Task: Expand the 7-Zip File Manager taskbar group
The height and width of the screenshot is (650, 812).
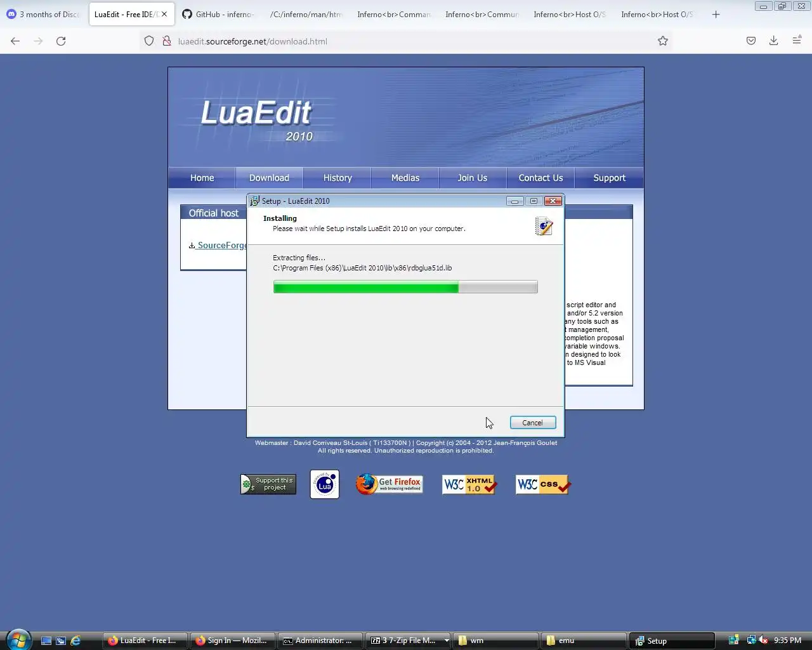Action: tap(447, 640)
